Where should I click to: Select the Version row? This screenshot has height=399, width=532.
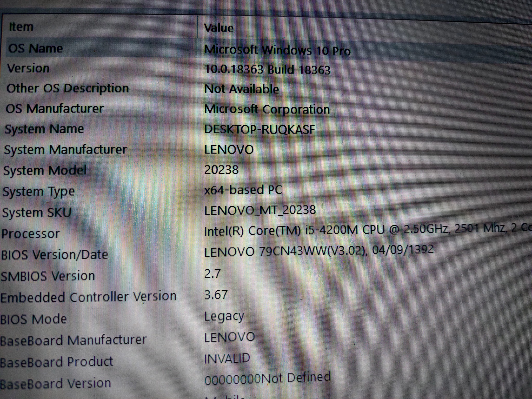[x=28, y=69]
